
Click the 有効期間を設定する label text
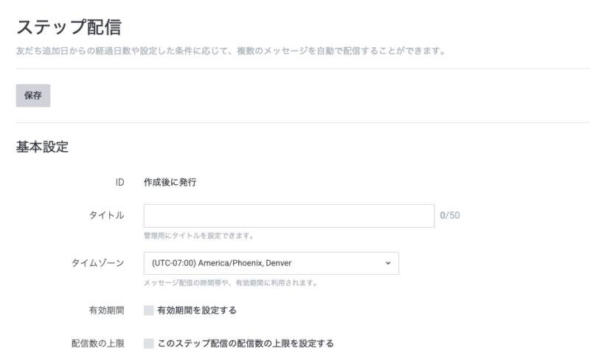[x=197, y=311]
